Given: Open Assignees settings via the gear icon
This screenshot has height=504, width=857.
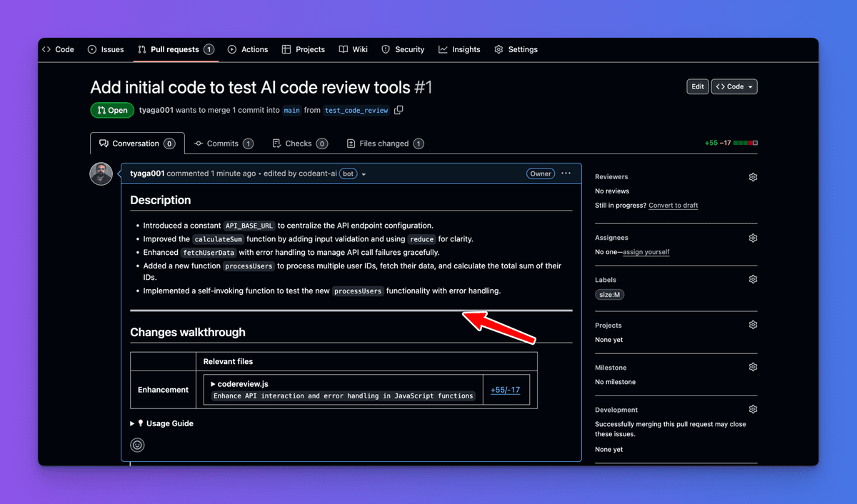Looking at the screenshot, I should click(753, 237).
